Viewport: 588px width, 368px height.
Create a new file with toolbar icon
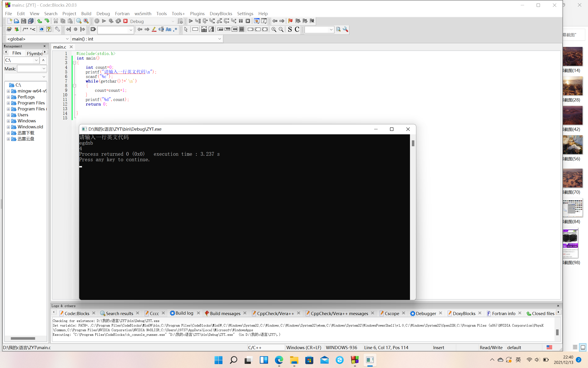(9, 21)
